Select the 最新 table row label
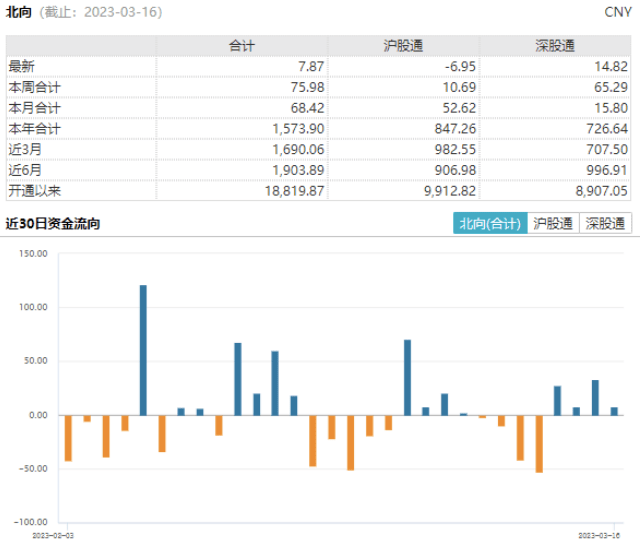Image resolution: width=642 pixels, height=546 pixels. click(22, 66)
